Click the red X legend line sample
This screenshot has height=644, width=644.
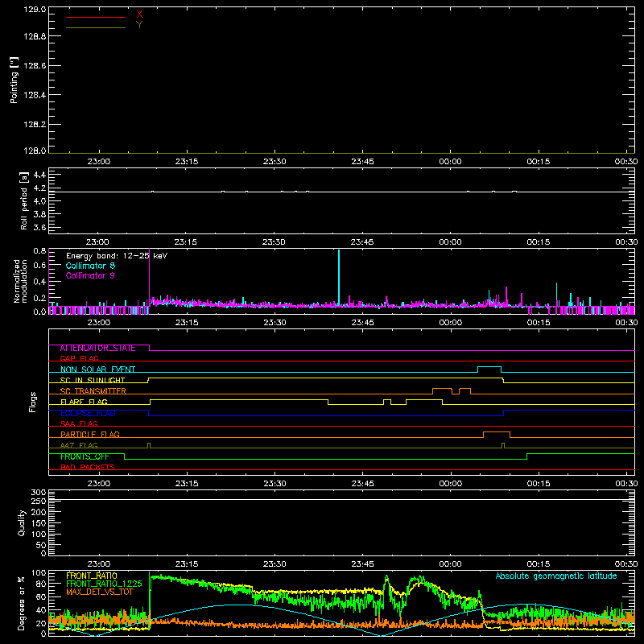coord(96,17)
